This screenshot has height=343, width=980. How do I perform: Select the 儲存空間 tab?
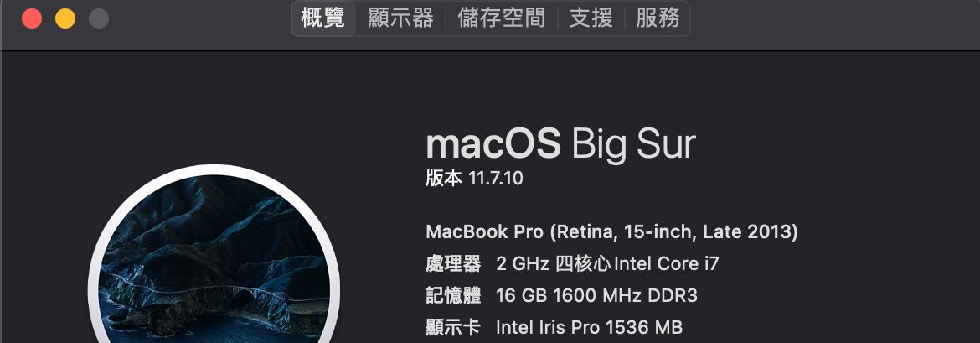501,18
